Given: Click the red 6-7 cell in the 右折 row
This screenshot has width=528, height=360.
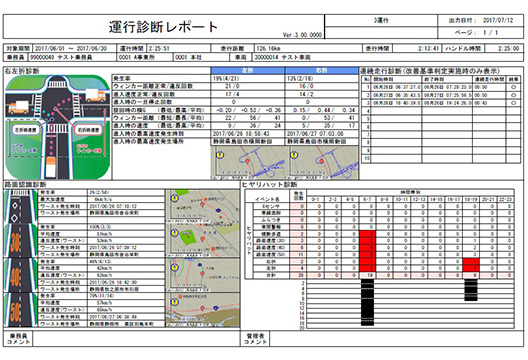Looking at the screenshot, I should pyautogui.click(x=367, y=261).
